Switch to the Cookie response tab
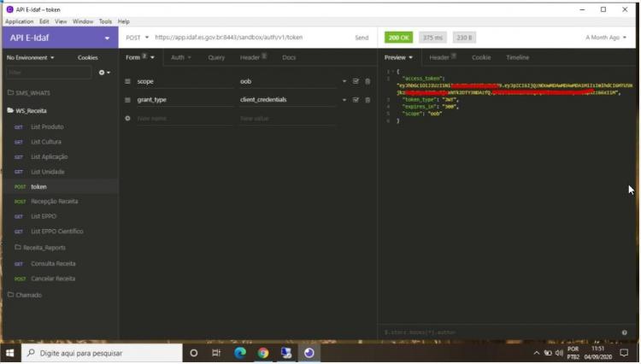This screenshot has height=364, width=641. 481,57
